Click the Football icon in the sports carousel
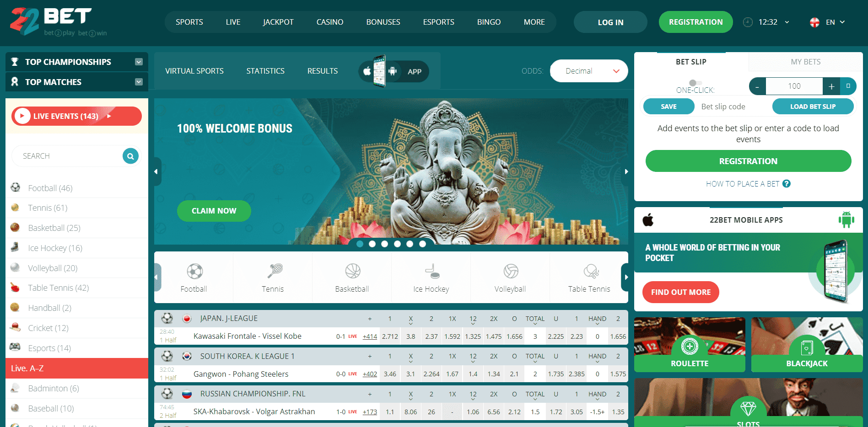 (x=194, y=272)
